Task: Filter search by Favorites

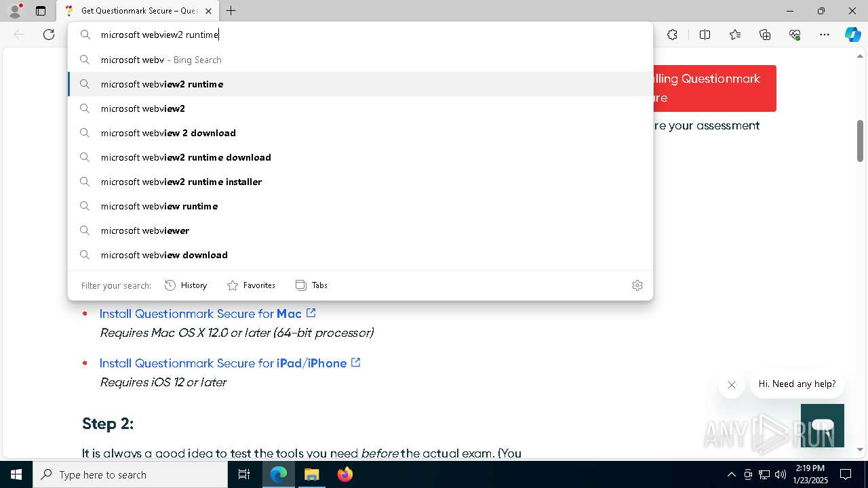Action: click(251, 285)
